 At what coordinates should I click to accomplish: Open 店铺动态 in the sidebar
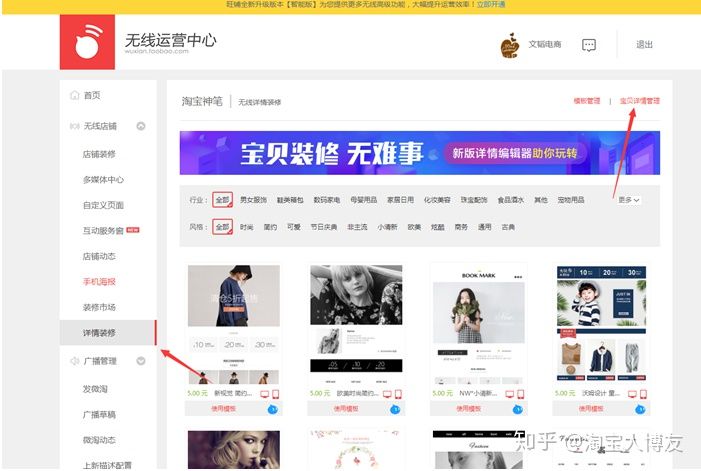tap(99, 256)
